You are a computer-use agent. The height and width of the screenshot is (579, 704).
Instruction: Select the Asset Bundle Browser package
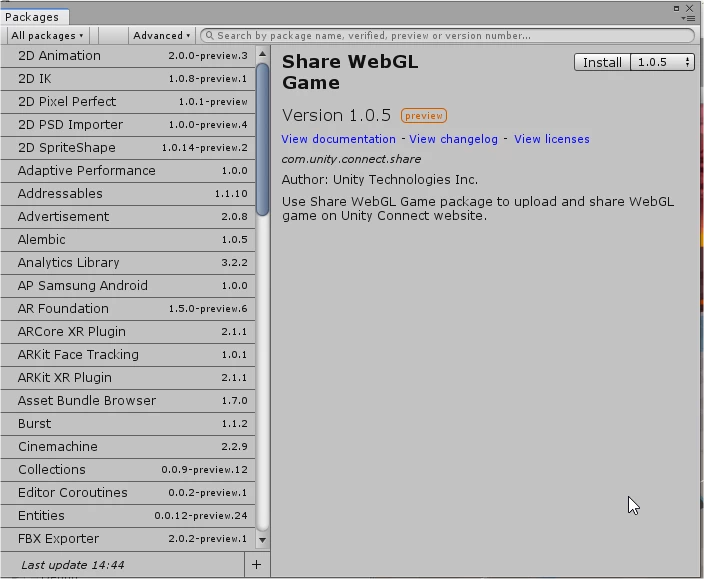pos(128,401)
